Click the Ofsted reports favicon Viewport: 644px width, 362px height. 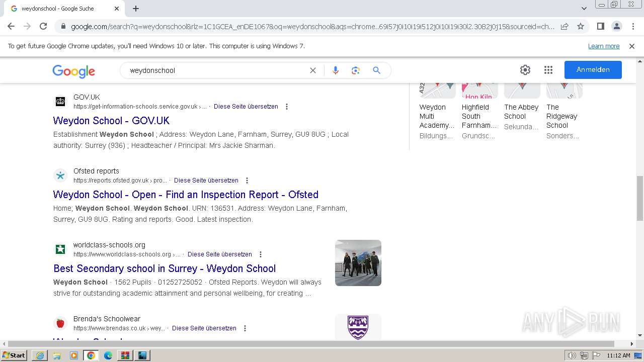[x=60, y=175]
